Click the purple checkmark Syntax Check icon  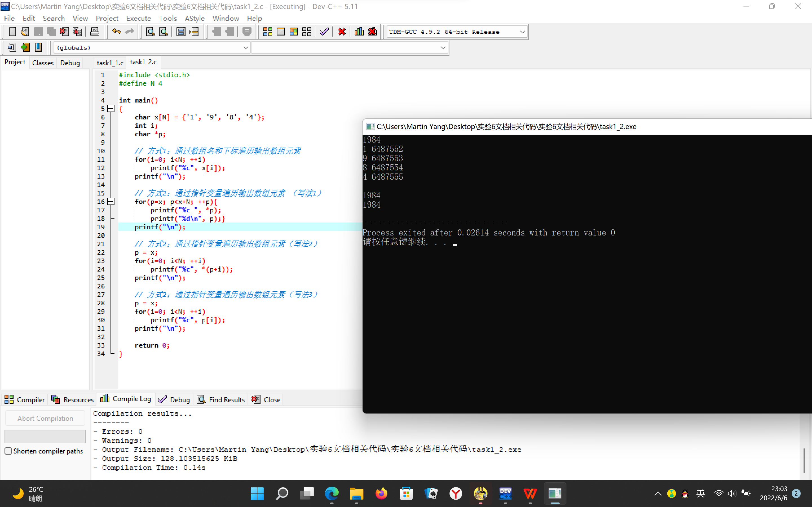click(x=324, y=32)
